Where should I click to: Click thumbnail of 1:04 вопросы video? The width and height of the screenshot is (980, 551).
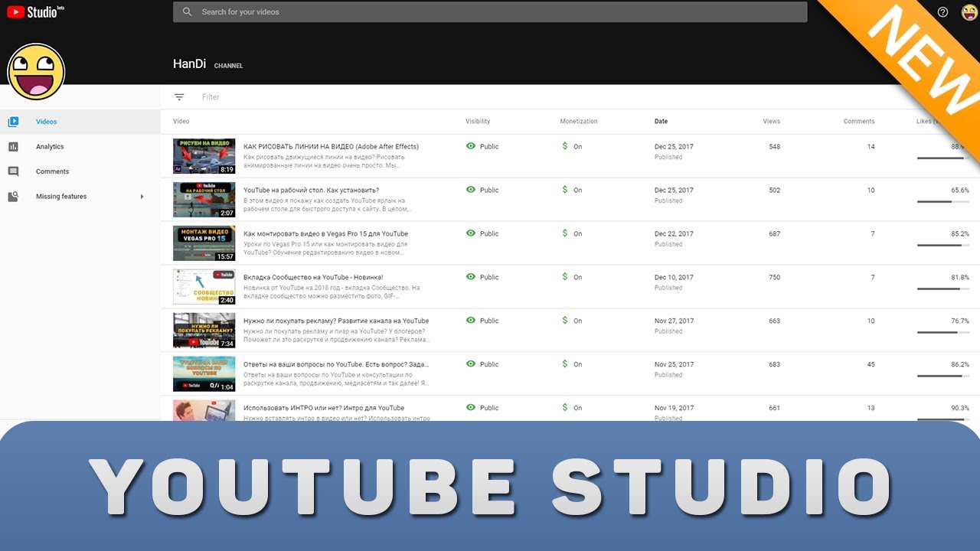point(204,374)
